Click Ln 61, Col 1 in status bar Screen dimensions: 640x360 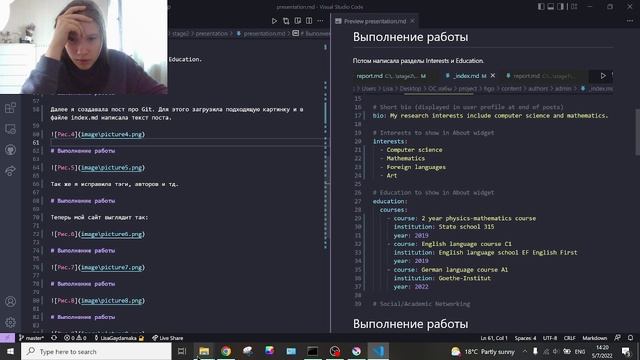coord(493,338)
